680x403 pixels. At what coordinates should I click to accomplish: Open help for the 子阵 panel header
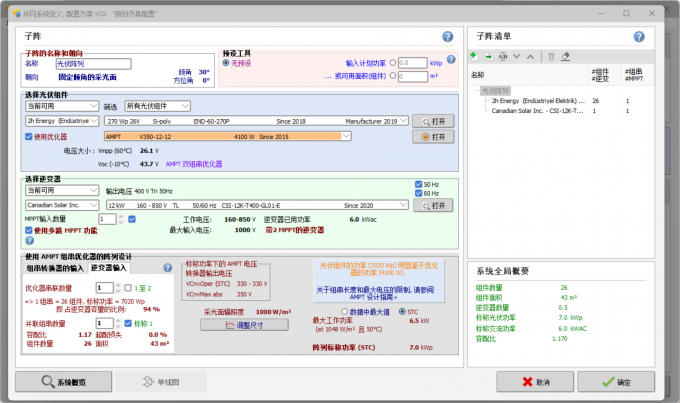448,37
